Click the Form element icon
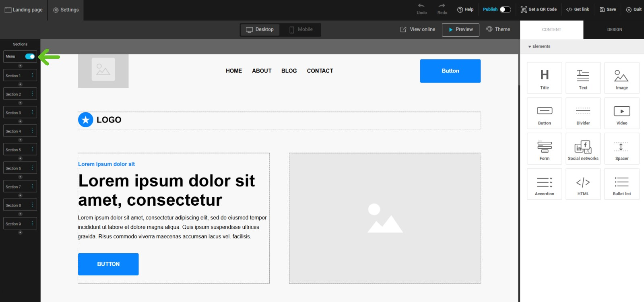Image resolution: width=644 pixels, height=302 pixels. 544,149
